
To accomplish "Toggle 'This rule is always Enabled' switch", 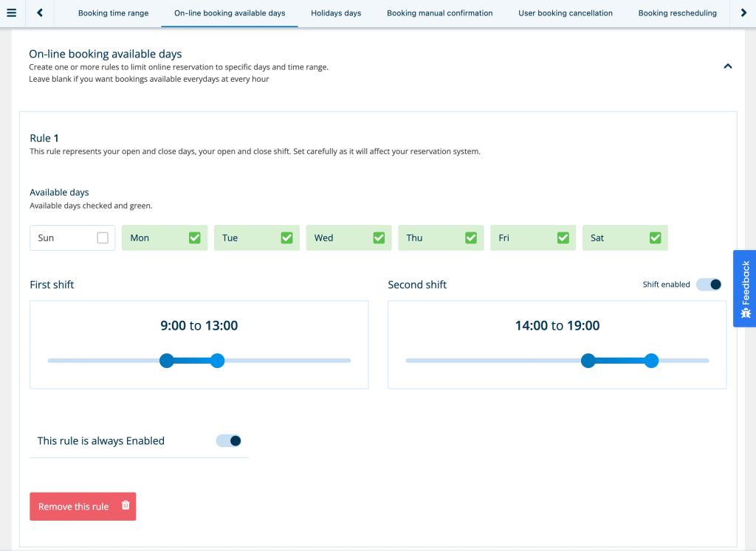I will click(x=229, y=441).
